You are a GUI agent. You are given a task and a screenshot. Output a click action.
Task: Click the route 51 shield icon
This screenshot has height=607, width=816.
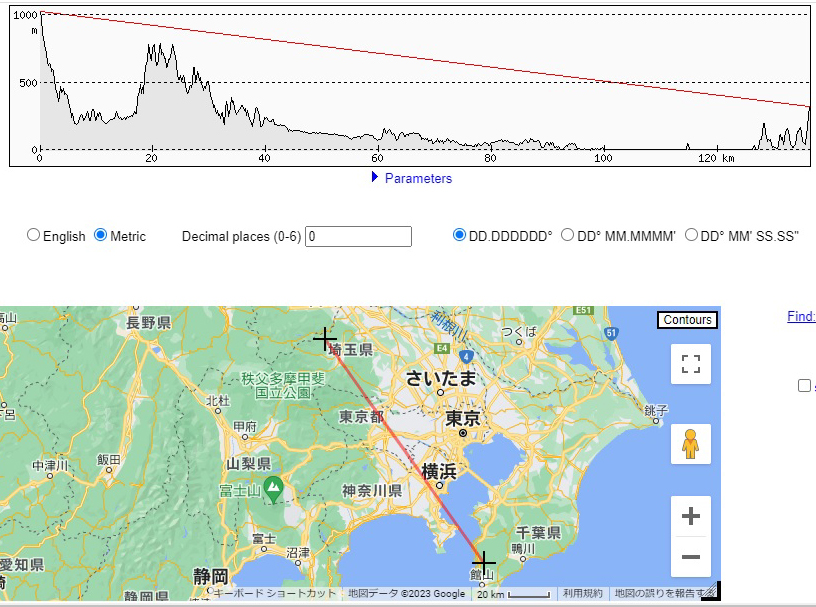pyautogui.click(x=611, y=333)
